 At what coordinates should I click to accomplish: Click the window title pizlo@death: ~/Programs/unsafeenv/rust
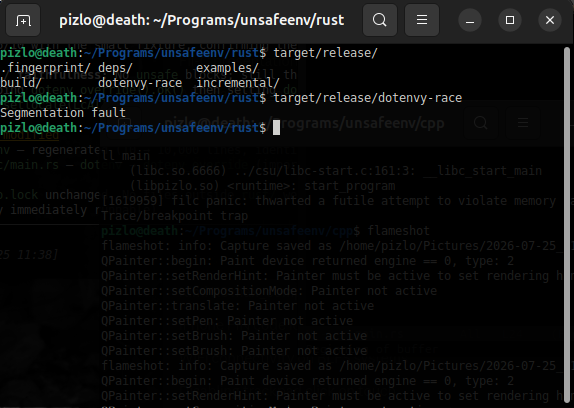202,20
